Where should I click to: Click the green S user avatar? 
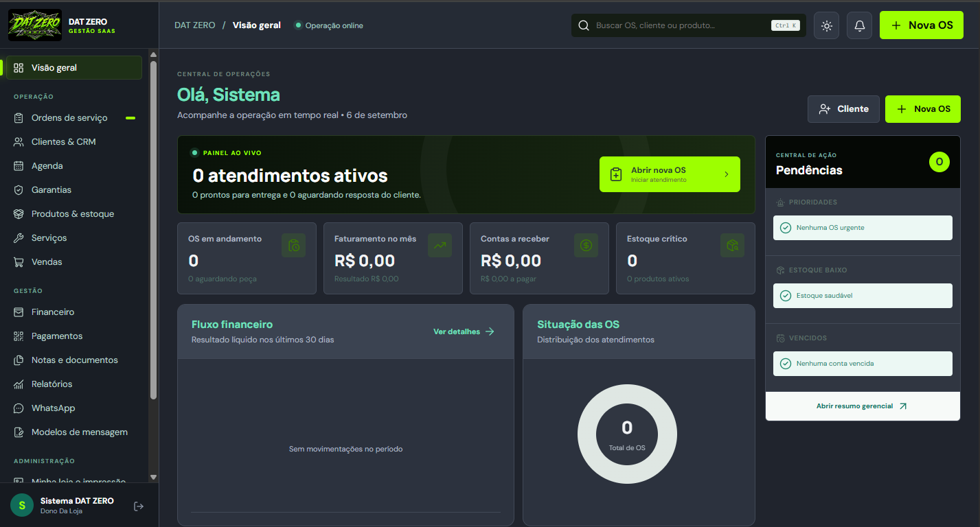pyautogui.click(x=22, y=505)
